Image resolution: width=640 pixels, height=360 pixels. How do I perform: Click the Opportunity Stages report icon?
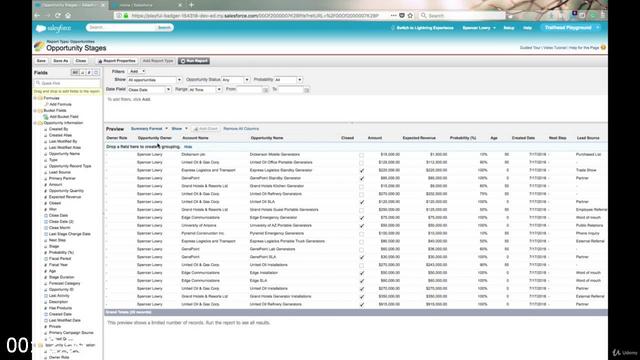tap(39, 46)
